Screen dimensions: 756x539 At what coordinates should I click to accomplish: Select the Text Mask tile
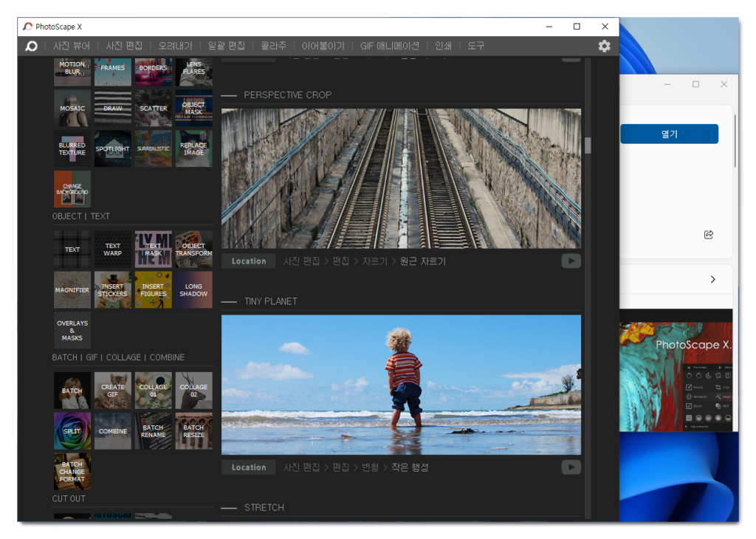tap(154, 250)
